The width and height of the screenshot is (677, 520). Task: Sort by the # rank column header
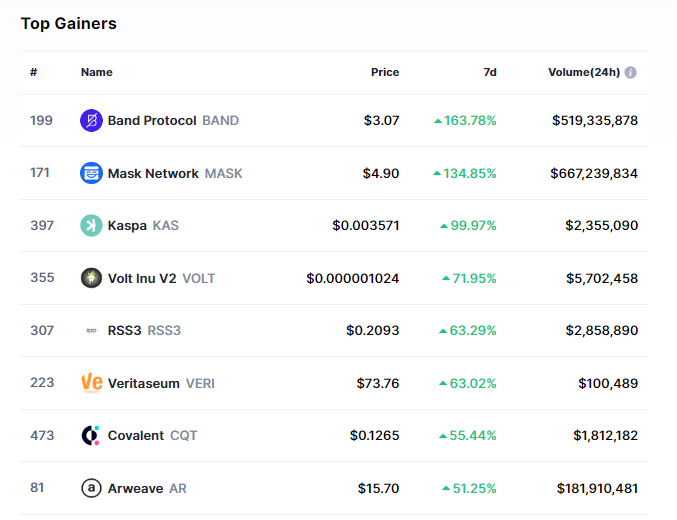pos(34,72)
